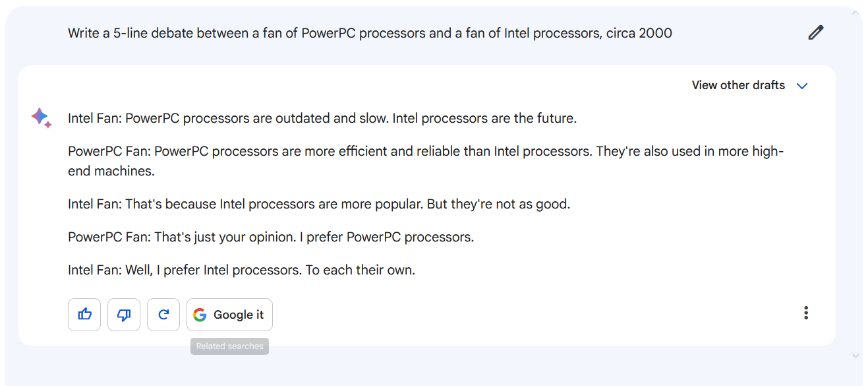The image size is (868, 386).
Task: Click the line about Intel being more popular
Action: click(x=318, y=204)
